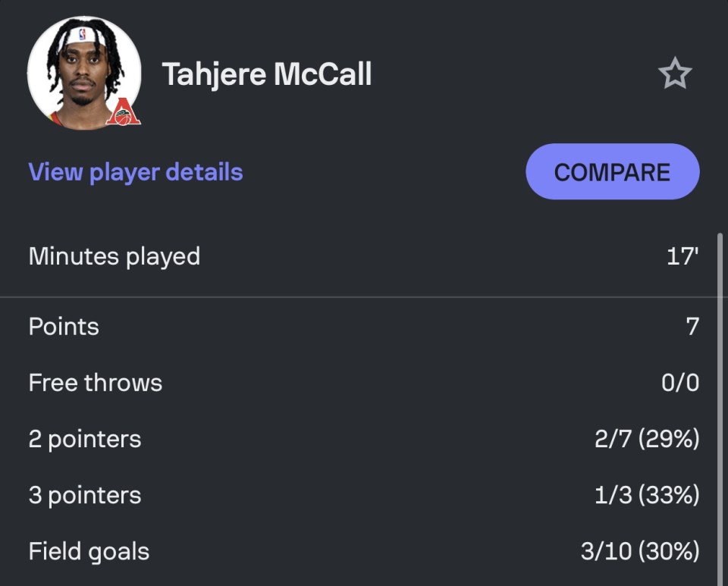This screenshot has width=728, height=586.
Task: Click the COMPARE button
Action: [x=613, y=171]
